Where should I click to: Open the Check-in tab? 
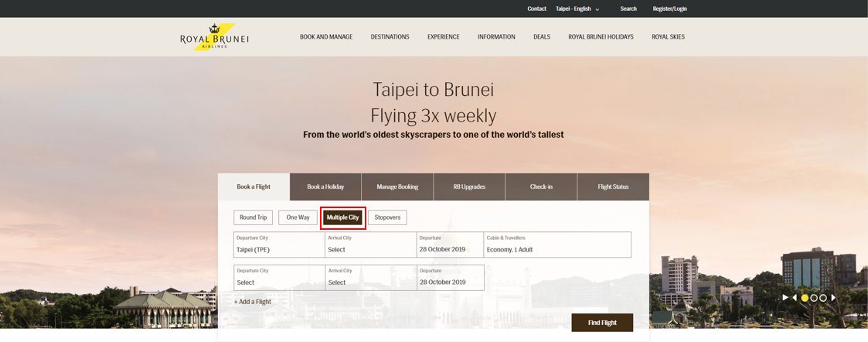click(x=541, y=186)
